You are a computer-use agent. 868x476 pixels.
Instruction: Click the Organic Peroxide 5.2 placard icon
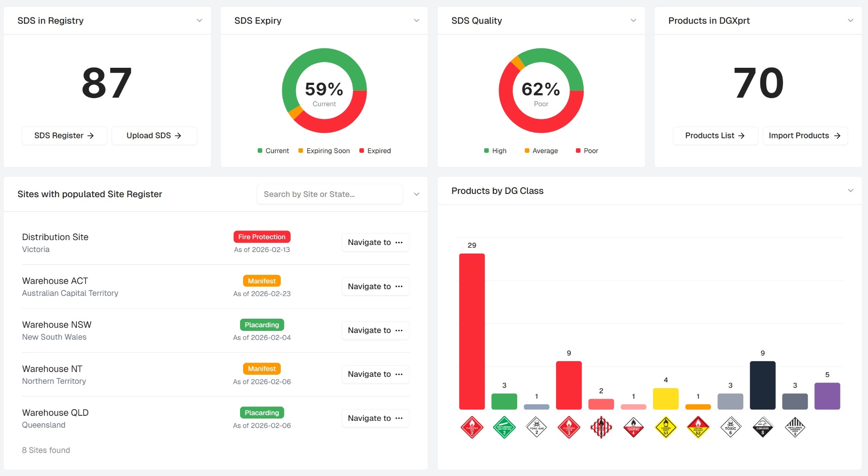coord(698,427)
